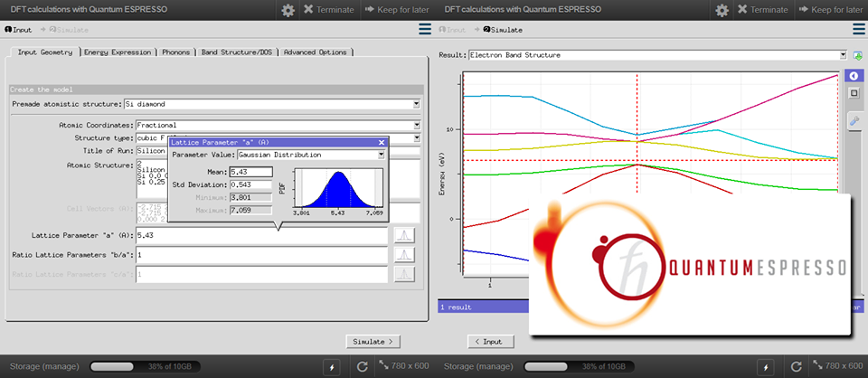Click the "1 result" status text

pos(456,307)
